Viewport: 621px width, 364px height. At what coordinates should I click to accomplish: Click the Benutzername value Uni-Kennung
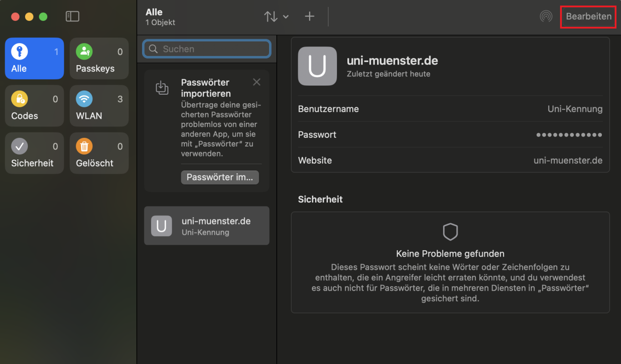575,109
